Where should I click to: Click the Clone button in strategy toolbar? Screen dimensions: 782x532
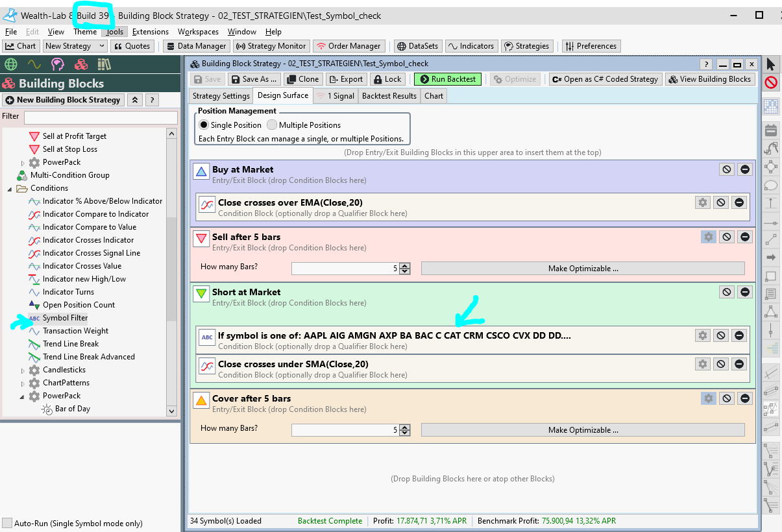tap(303, 79)
